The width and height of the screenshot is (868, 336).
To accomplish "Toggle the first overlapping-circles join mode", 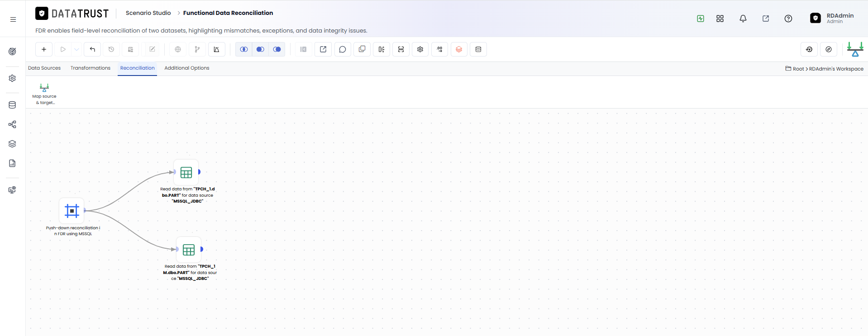I will pos(244,49).
